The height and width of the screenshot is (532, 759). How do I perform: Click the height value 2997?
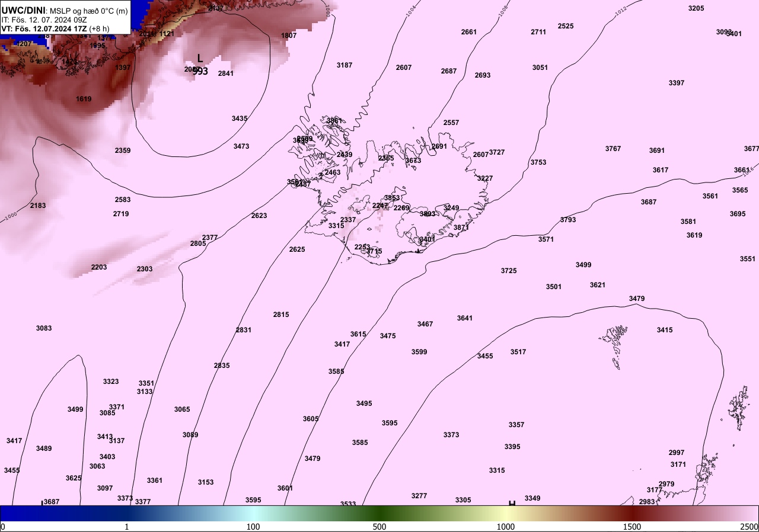tap(677, 453)
